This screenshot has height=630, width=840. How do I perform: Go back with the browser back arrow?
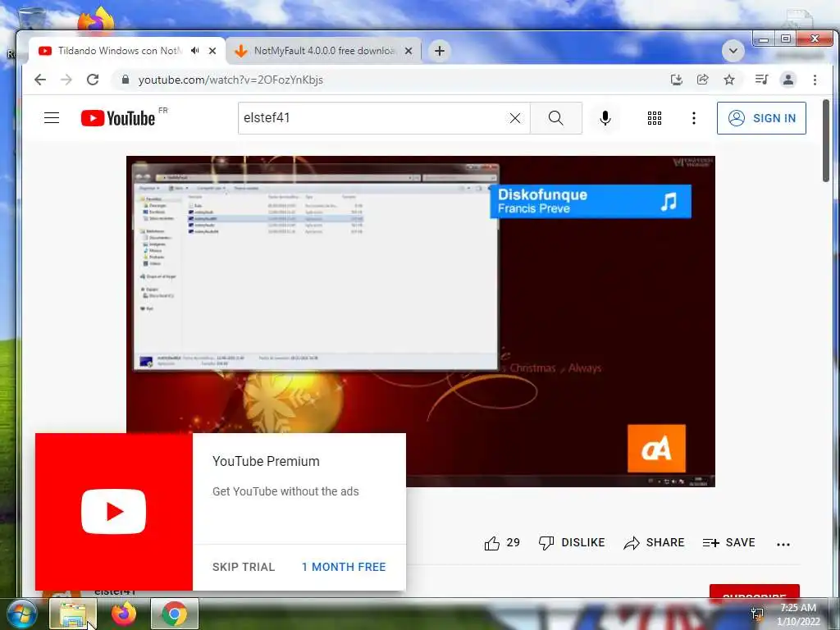point(40,80)
